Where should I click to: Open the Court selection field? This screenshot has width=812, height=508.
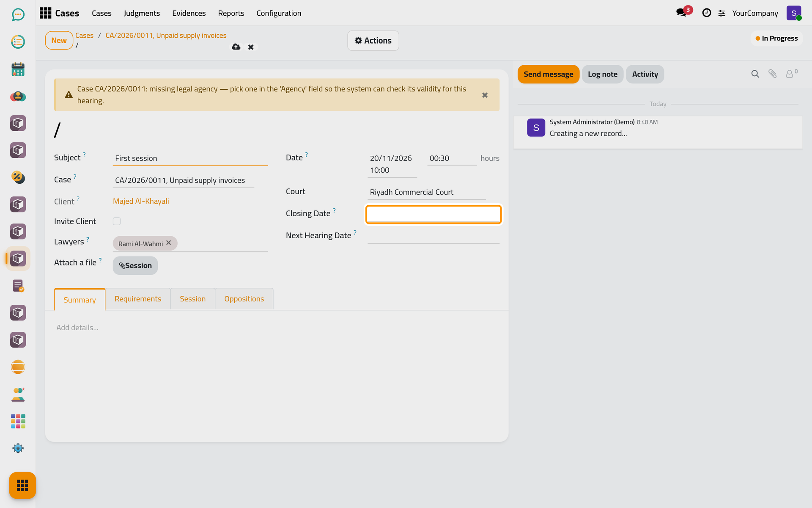[426, 192]
